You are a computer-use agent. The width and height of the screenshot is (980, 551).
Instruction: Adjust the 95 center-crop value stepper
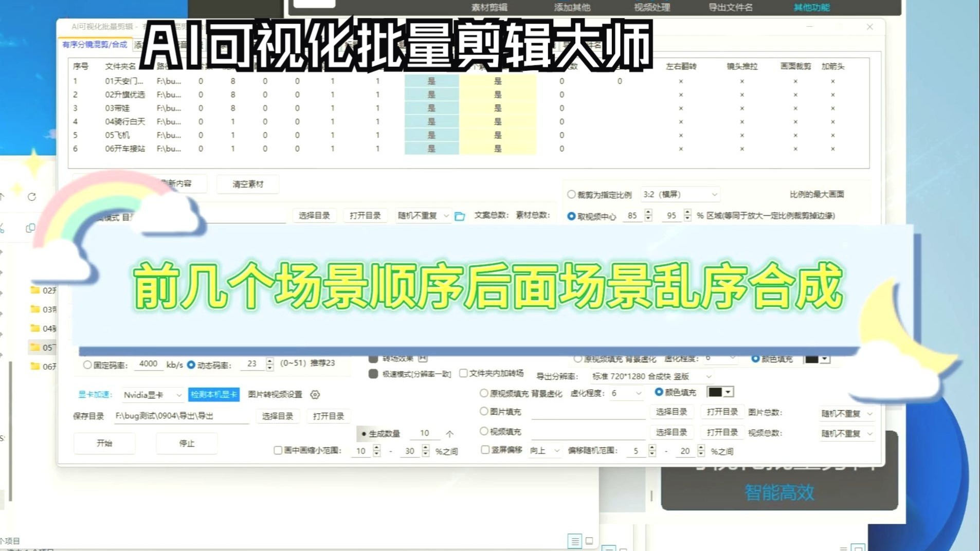click(x=687, y=215)
